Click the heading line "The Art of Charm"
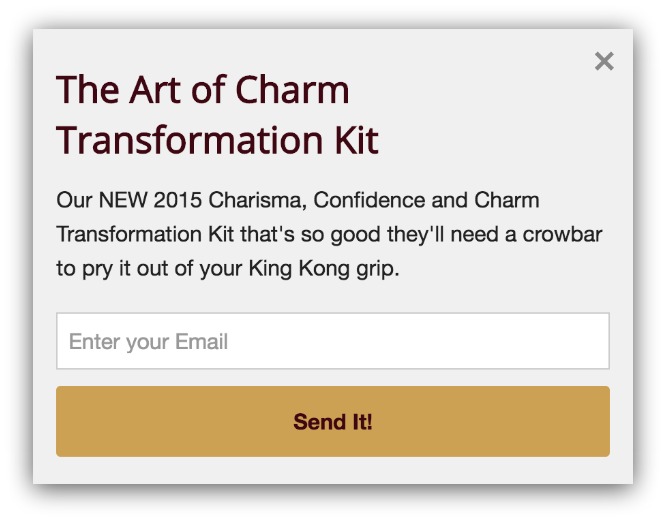 click(x=203, y=89)
